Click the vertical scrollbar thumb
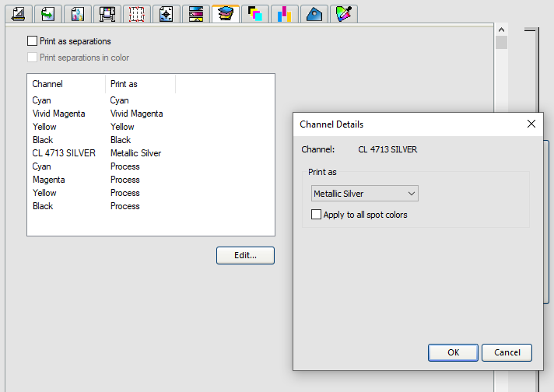 (x=501, y=42)
